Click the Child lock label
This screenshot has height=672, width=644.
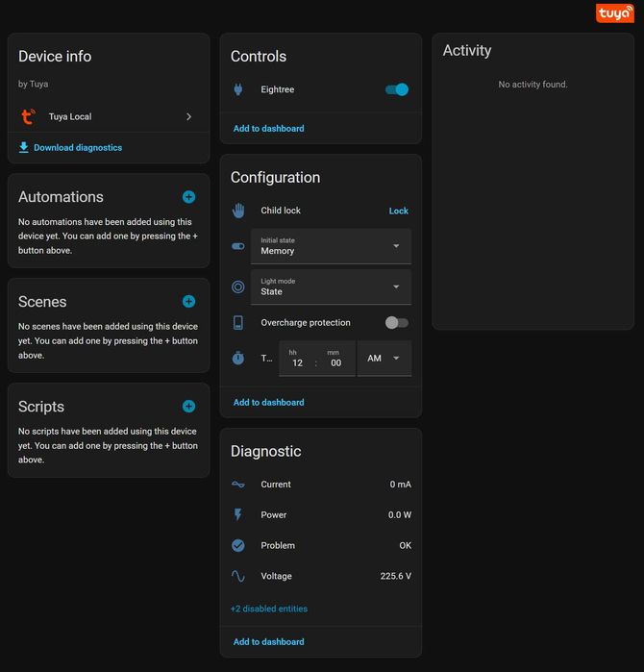tap(281, 211)
